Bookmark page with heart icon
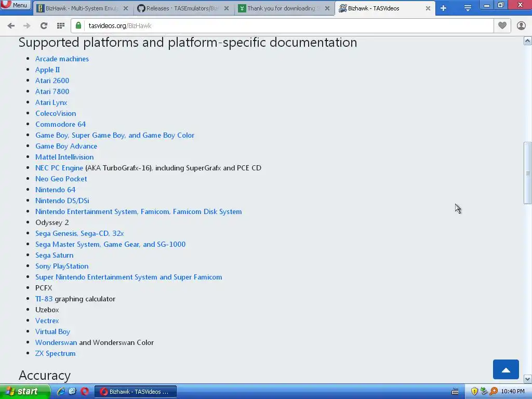The height and width of the screenshot is (399, 532). tap(502, 25)
